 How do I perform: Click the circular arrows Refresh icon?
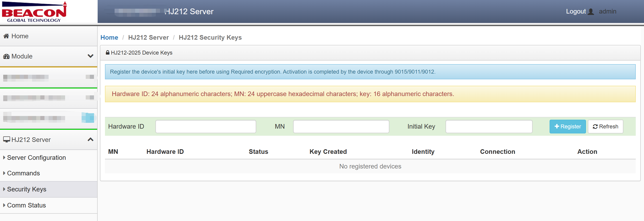point(595,127)
